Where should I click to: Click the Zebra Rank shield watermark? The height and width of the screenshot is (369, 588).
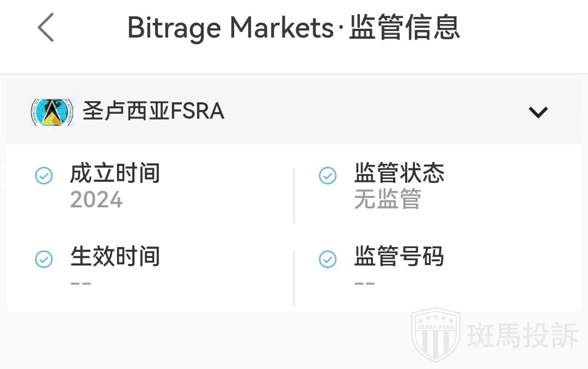pos(436,334)
